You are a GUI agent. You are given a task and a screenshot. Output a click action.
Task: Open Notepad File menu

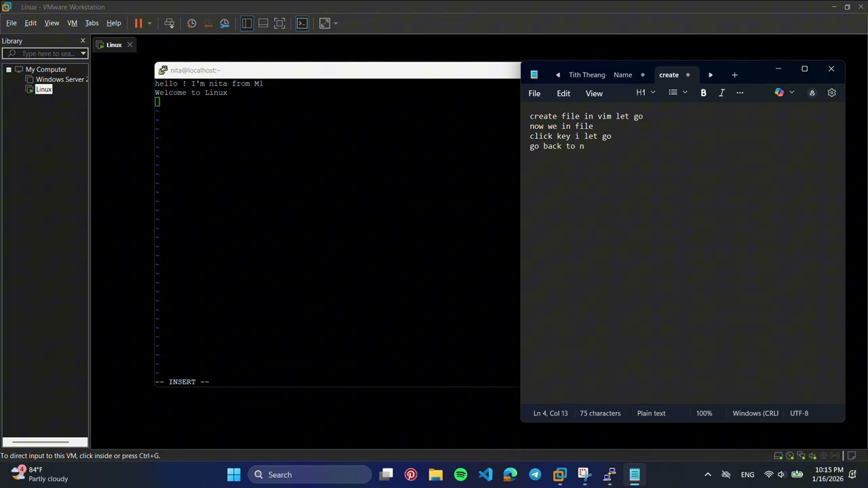(x=534, y=93)
